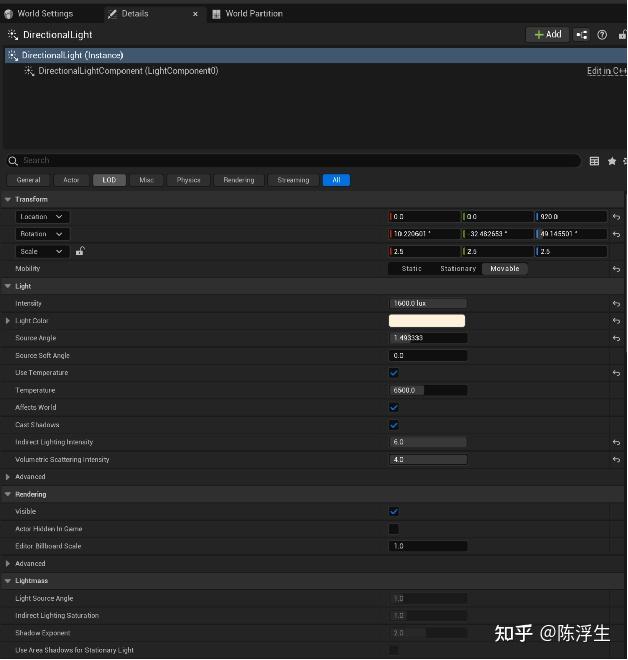Select the Streaming filter category
This screenshot has width=628, height=660.
click(293, 180)
